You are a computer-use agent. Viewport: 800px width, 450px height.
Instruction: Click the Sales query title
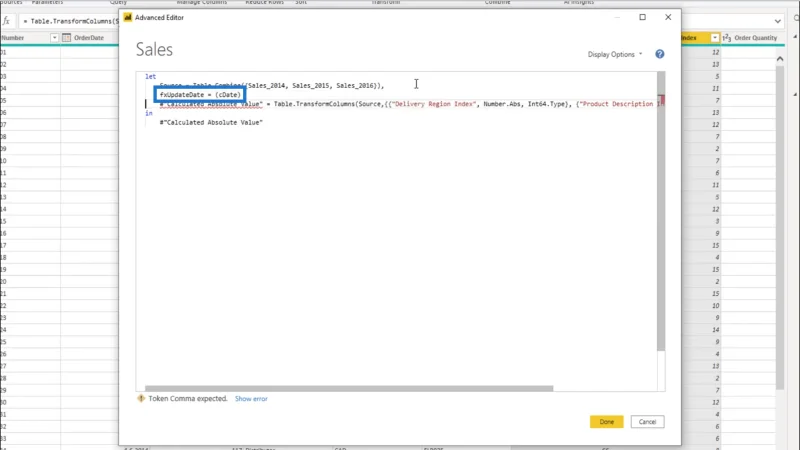click(x=154, y=49)
